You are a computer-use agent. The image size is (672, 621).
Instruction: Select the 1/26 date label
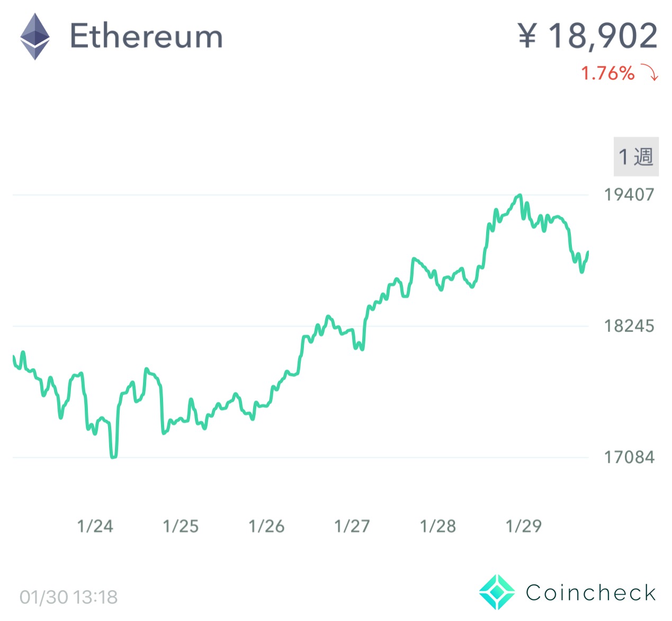266,526
